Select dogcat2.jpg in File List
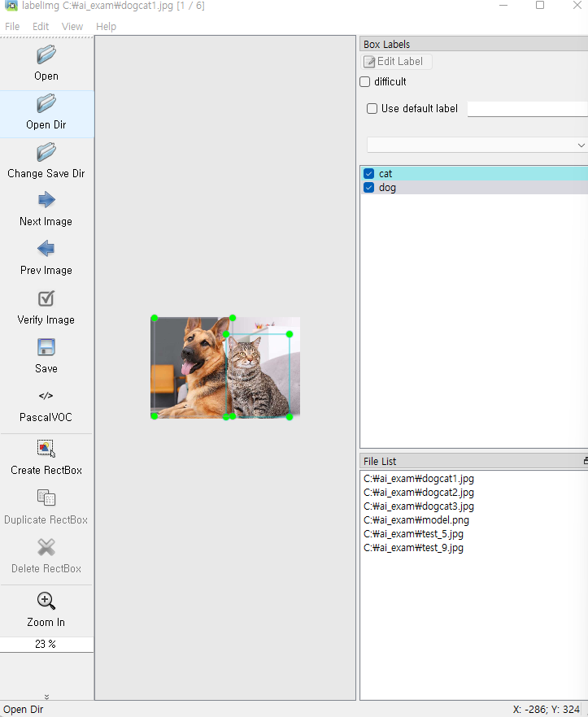The image size is (588, 717). (419, 493)
